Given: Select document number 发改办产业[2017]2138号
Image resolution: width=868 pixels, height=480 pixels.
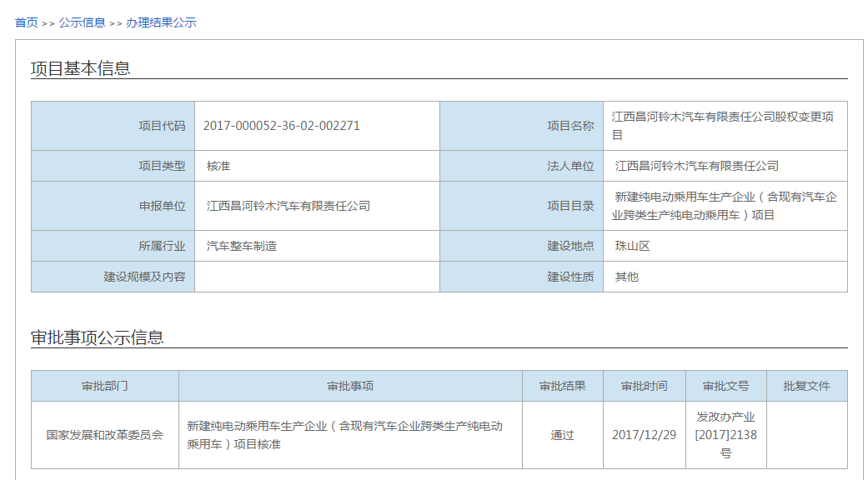Looking at the screenshot, I should point(725,435).
